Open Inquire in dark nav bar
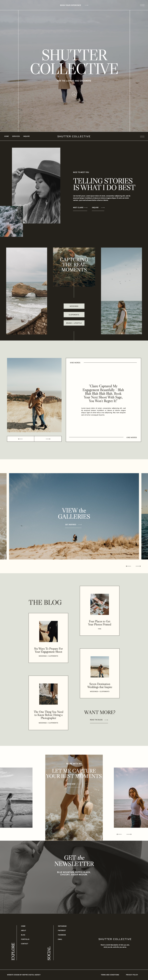 pyautogui.click(x=26, y=136)
